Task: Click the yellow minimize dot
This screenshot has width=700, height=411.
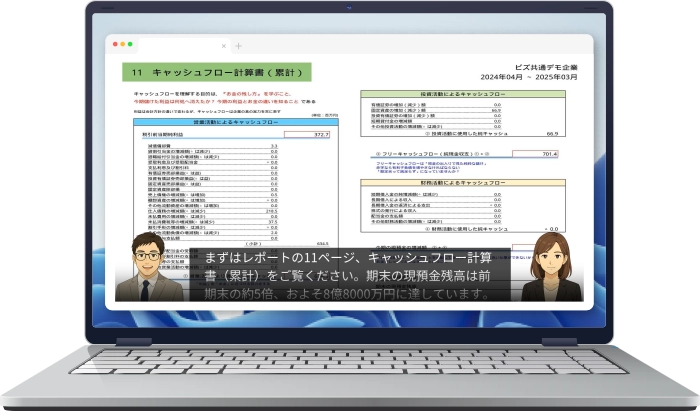Action: (123, 44)
